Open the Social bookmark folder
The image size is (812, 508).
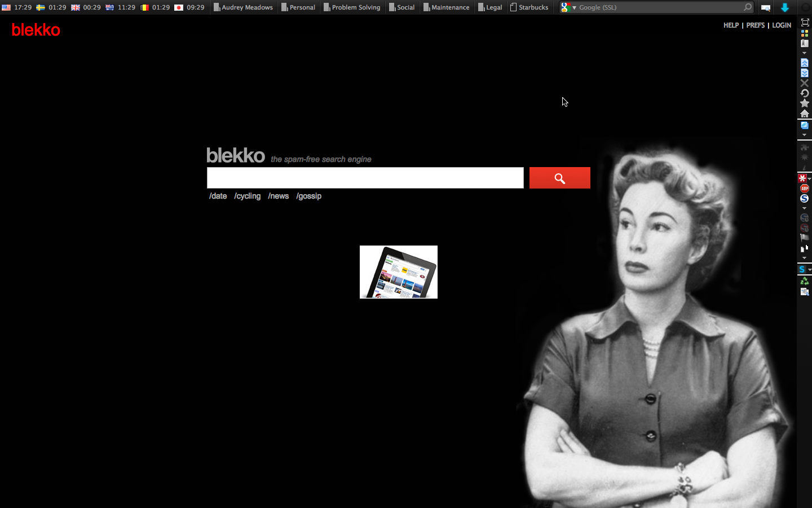tap(401, 7)
